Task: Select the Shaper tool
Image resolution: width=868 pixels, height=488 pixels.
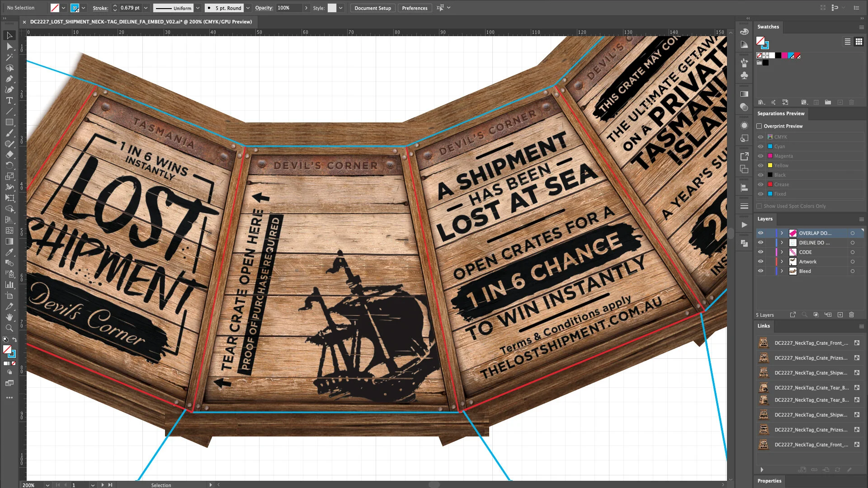Action: point(9,144)
